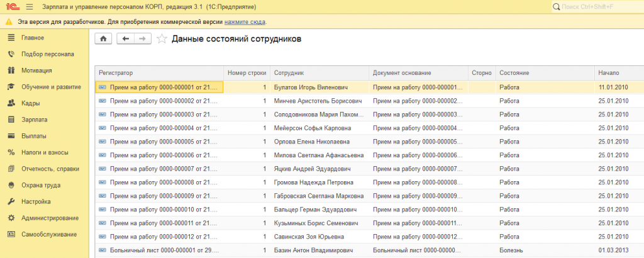The image size is (644, 258).
Task: Add page to favorites with star
Action: [x=162, y=38]
